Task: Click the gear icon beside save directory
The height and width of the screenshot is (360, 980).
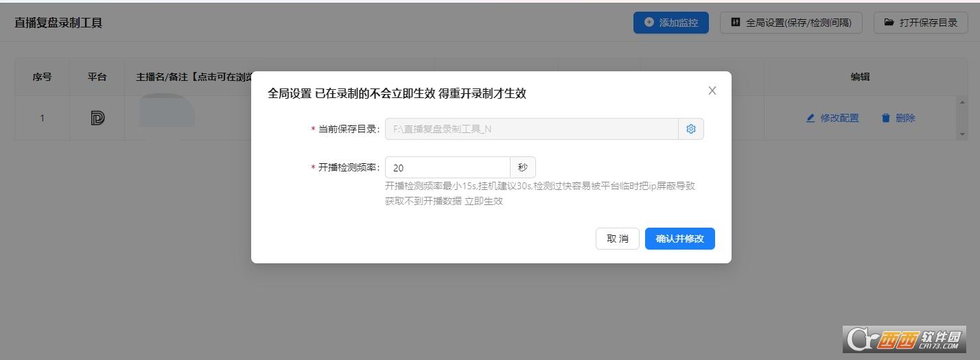Action: click(691, 129)
